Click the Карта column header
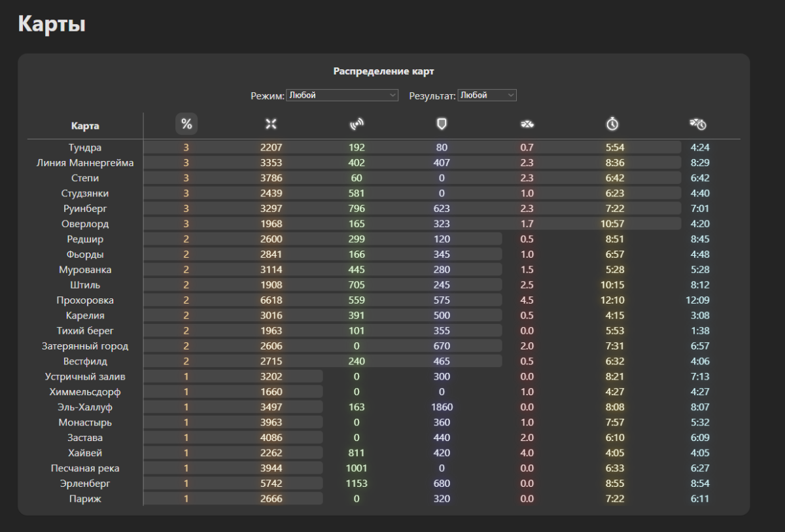Viewport: 785px width, 532px height. 85,126
